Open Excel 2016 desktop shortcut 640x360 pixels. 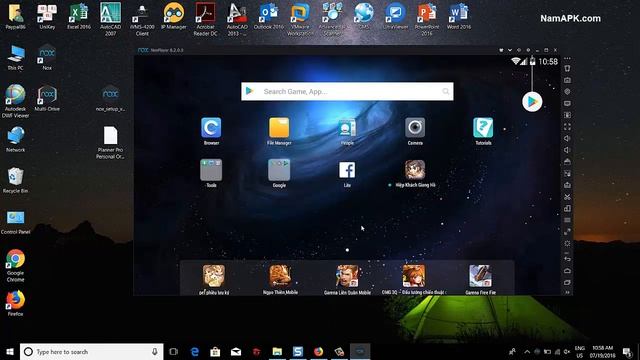pyautogui.click(x=79, y=16)
